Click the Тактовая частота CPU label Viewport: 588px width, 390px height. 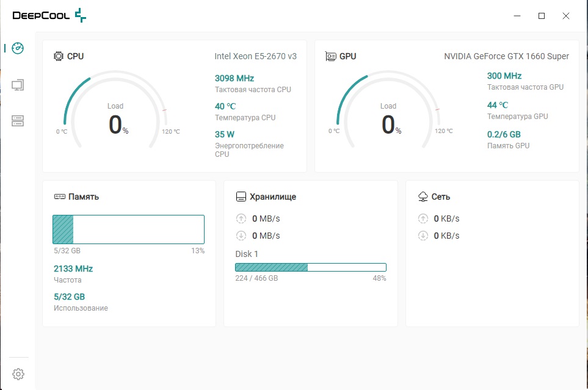[253, 90]
